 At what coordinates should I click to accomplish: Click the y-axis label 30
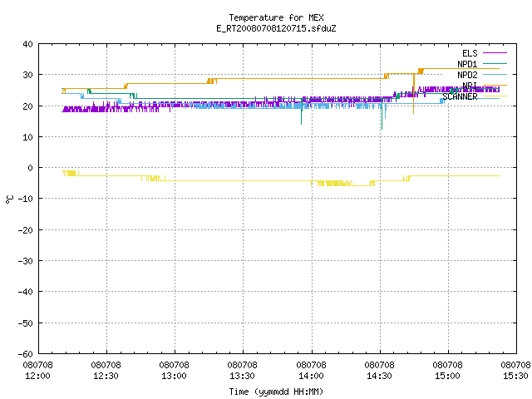pos(27,75)
